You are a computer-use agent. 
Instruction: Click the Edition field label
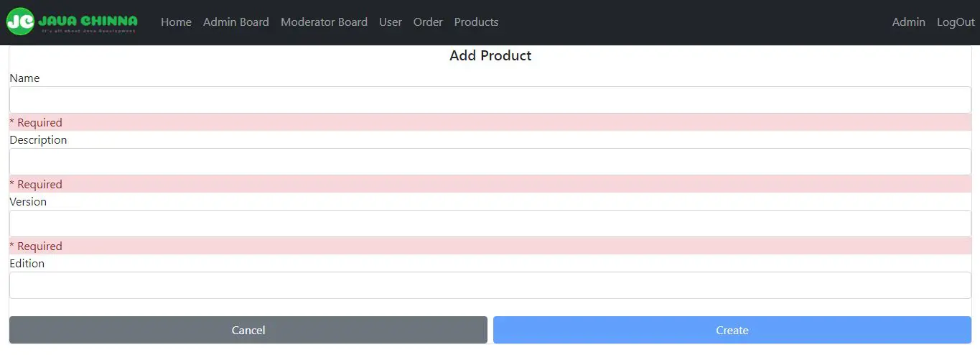(x=27, y=263)
